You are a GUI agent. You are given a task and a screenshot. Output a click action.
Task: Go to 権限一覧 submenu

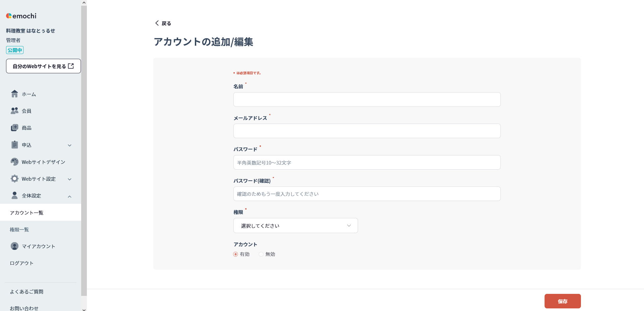coord(41,229)
